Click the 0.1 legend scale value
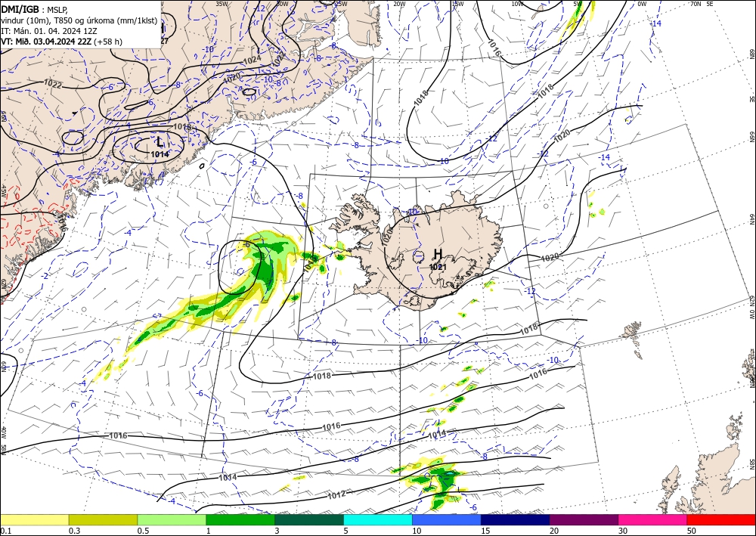 [5, 531]
